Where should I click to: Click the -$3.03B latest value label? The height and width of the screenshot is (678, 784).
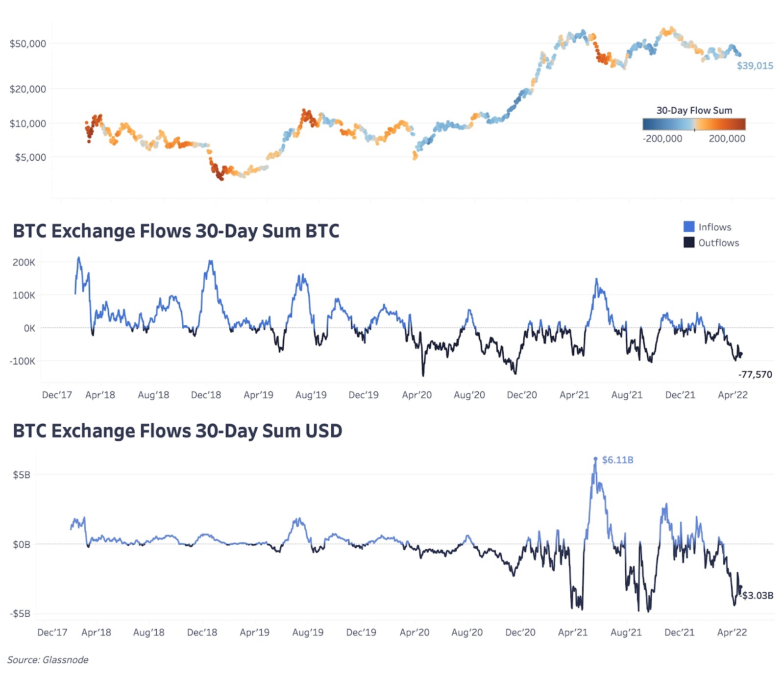(757, 596)
